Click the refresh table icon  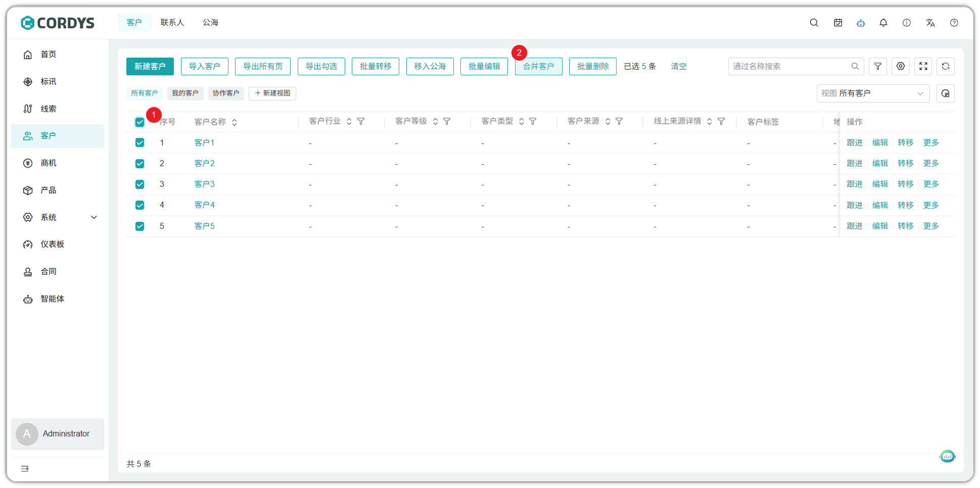[945, 66]
